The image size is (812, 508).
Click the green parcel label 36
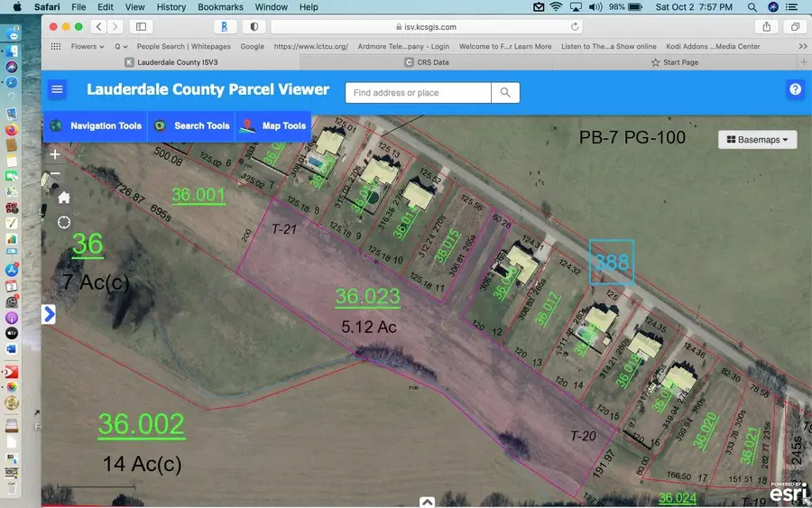pyautogui.click(x=88, y=244)
